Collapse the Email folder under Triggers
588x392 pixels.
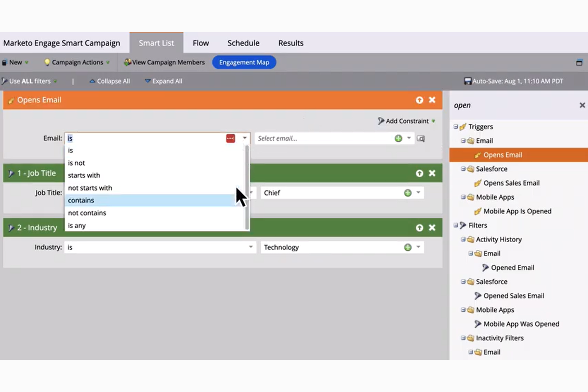pos(463,141)
